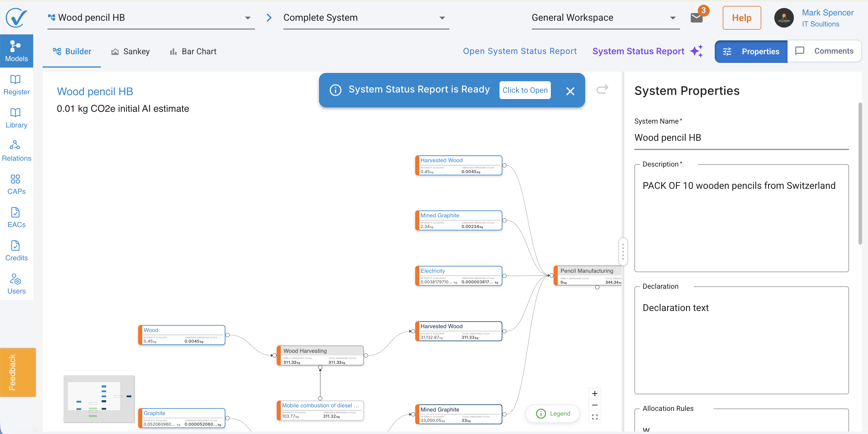Show the Legend on the canvas
868x434 pixels.
coord(553,414)
